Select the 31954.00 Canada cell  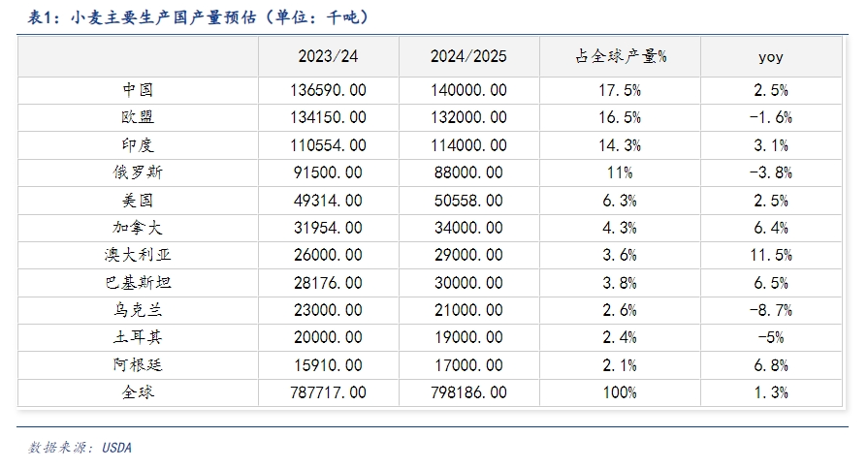click(x=328, y=228)
